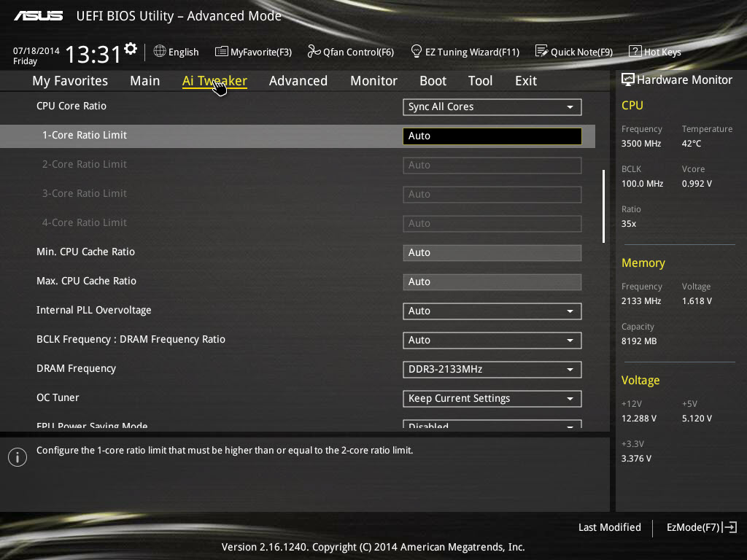Image resolution: width=747 pixels, height=560 pixels.
Task: Click the Memory section heading
Action: pyautogui.click(x=643, y=262)
